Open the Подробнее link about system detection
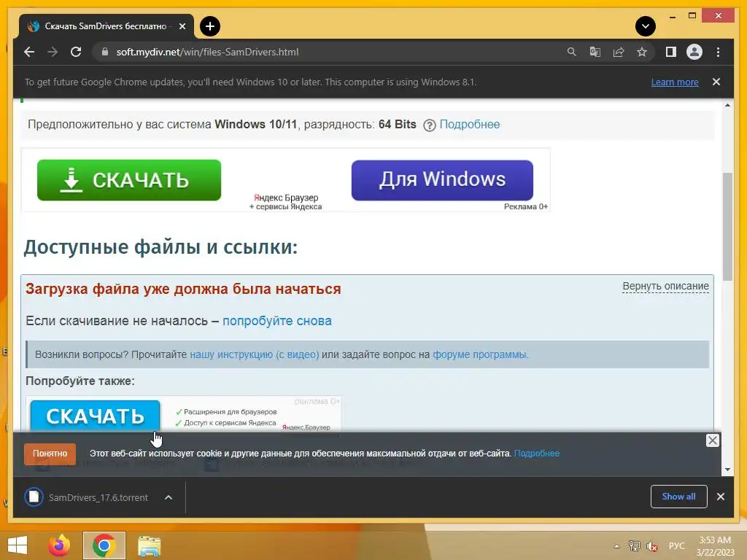 coord(469,124)
